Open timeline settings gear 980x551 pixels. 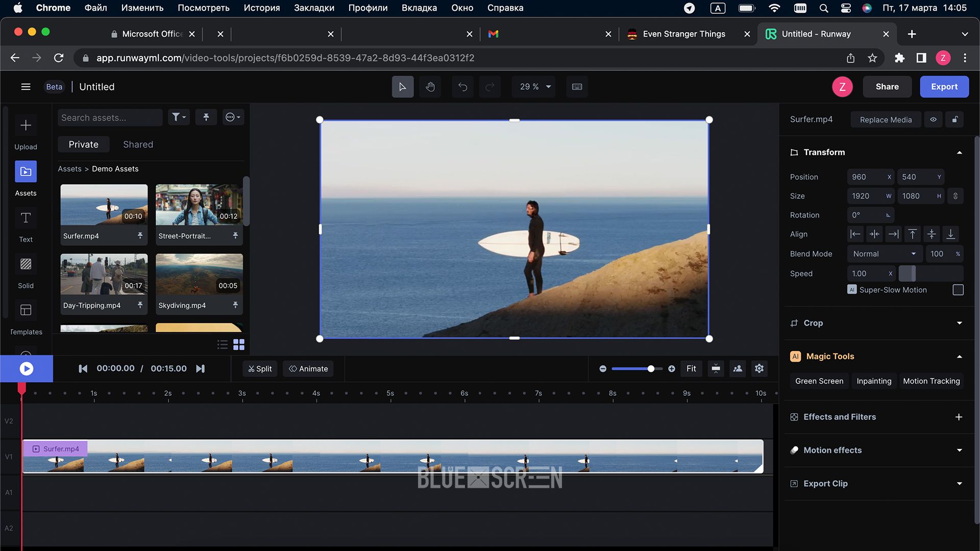click(759, 368)
